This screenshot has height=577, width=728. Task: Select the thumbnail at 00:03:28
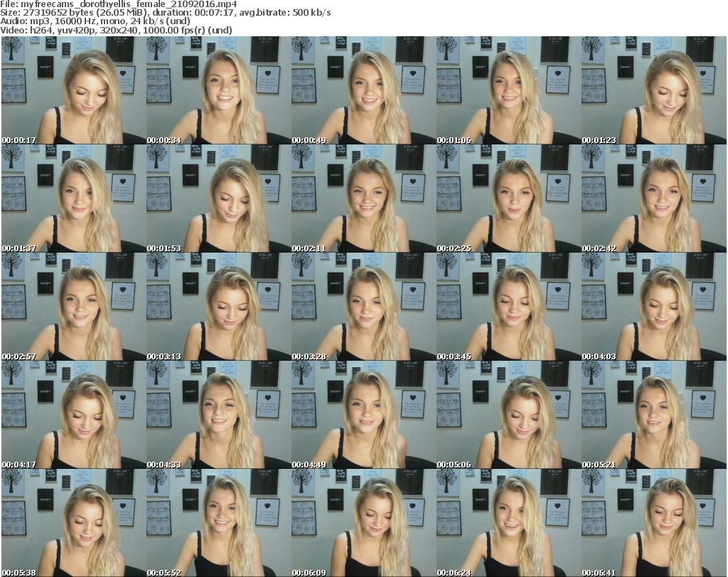click(x=363, y=307)
